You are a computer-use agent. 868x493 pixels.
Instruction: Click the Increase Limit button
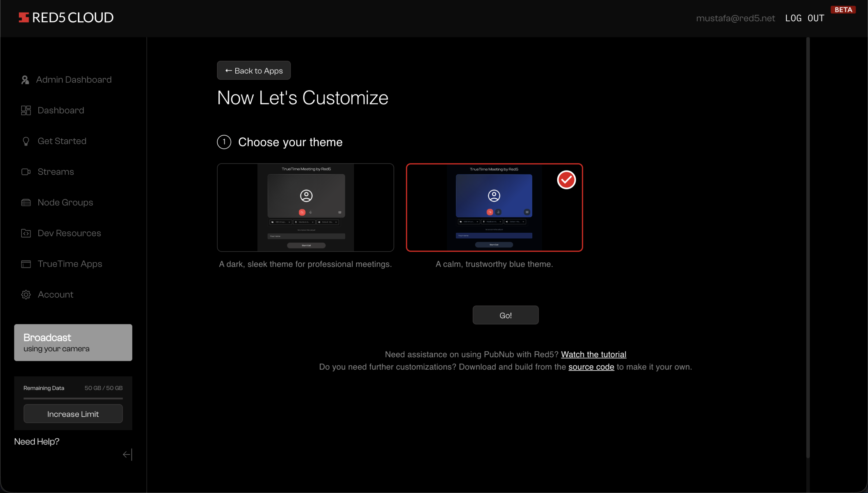pyautogui.click(x=73, y=414)
